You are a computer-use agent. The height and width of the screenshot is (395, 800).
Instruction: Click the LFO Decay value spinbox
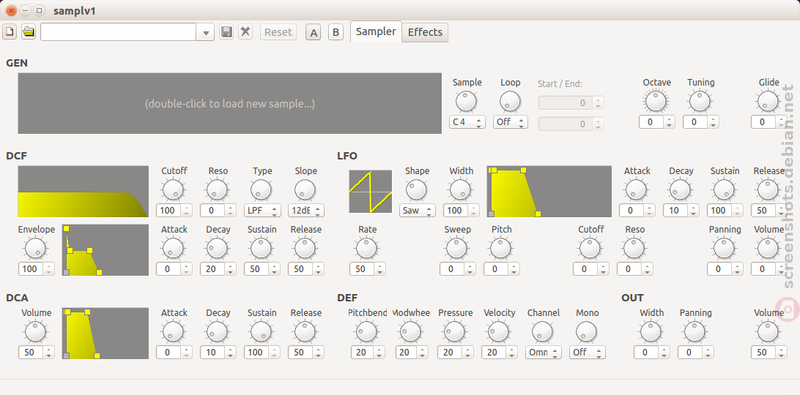pyautogui.click(x=681, y=210)
